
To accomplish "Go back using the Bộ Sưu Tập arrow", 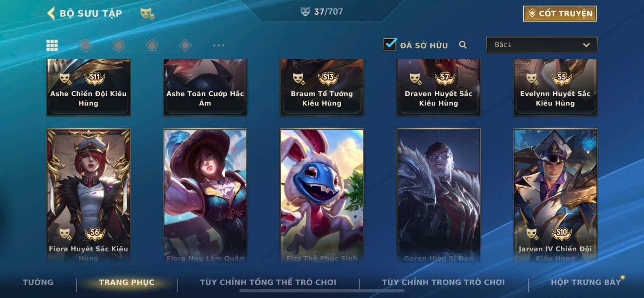I will point(51,13).
